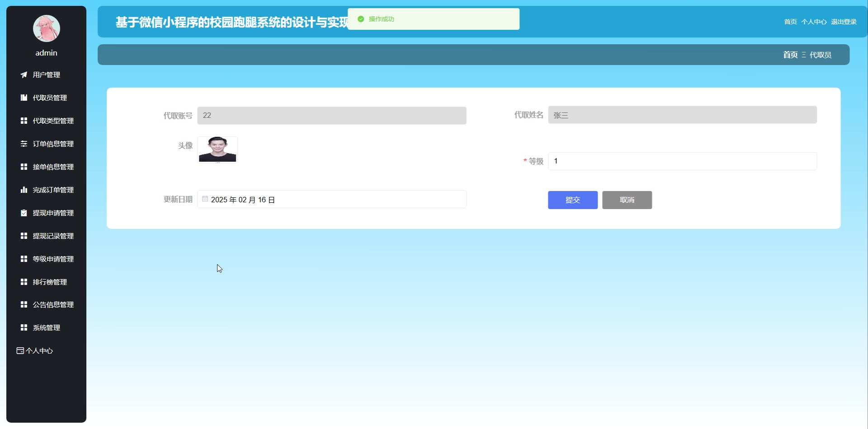Click 代取员 breadcrumb item
The height and width of the screenshot is (429, 868).
coord(821,55)
